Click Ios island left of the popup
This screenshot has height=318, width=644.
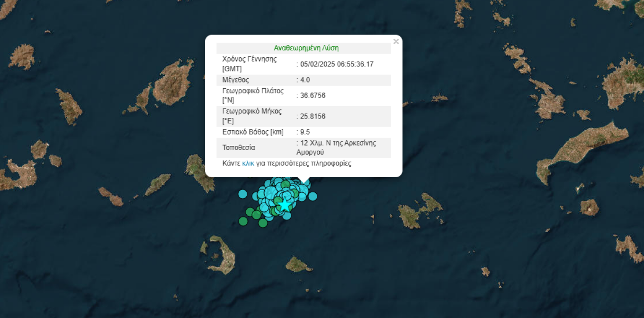tap(199, 172)
